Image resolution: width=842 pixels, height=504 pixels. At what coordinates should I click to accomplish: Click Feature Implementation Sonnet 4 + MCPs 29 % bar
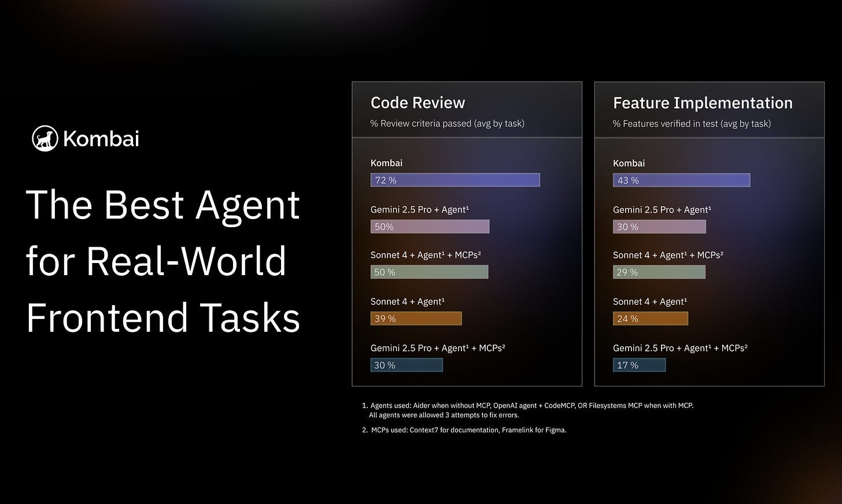click(x=659, y=272)
